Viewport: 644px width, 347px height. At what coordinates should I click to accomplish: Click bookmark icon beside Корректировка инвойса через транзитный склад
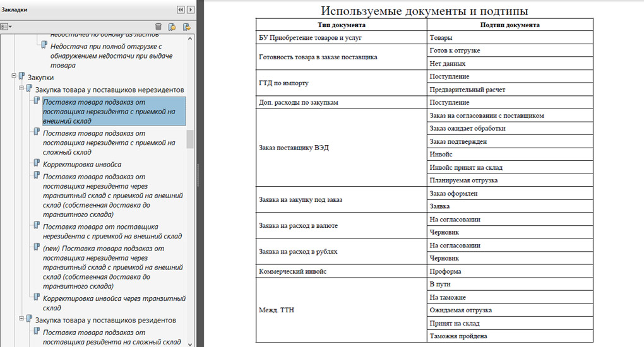click(37, 297)
